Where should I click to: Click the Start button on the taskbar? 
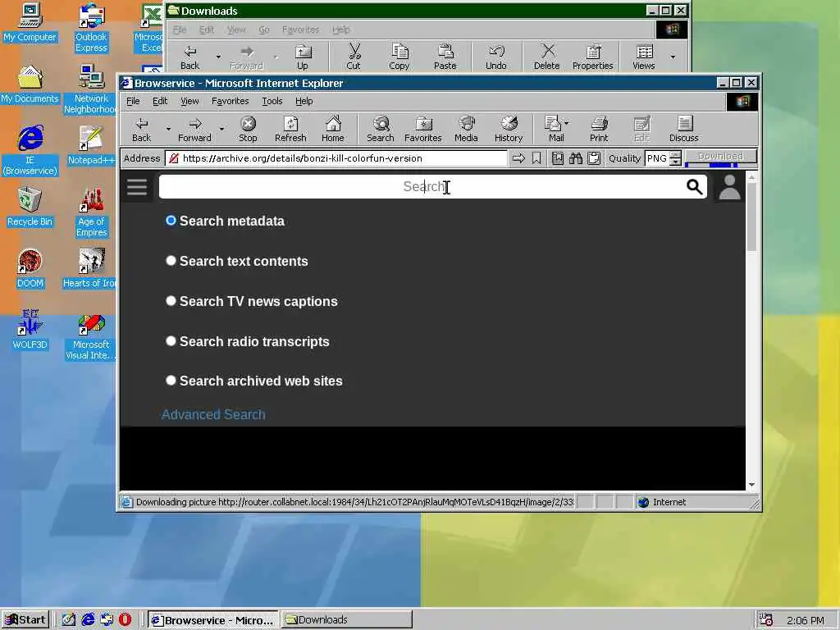[x=25, y=620]
